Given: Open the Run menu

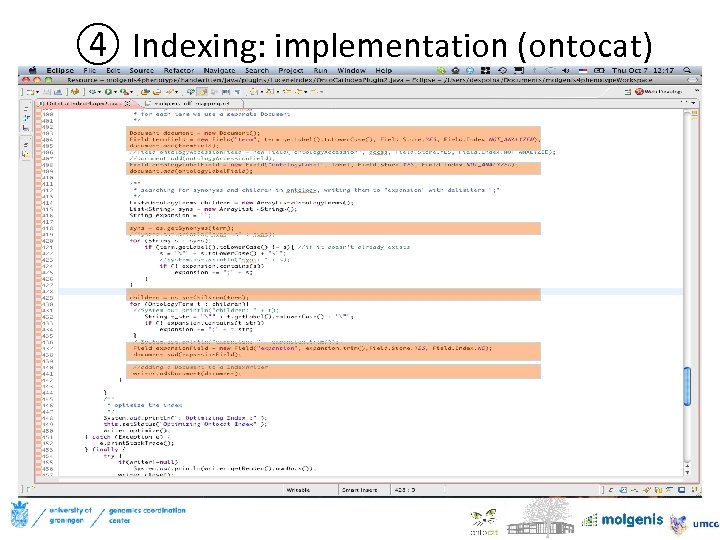Looking at the screenshot, I should click(321, 70).
